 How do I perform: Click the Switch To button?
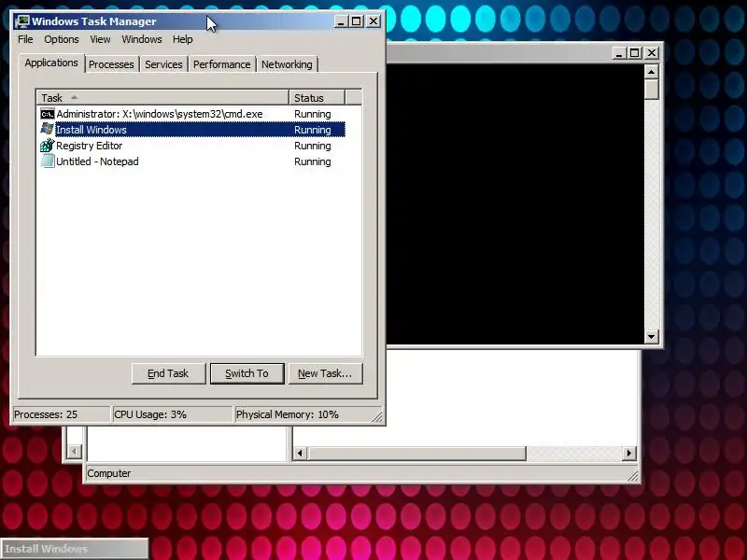247,373
